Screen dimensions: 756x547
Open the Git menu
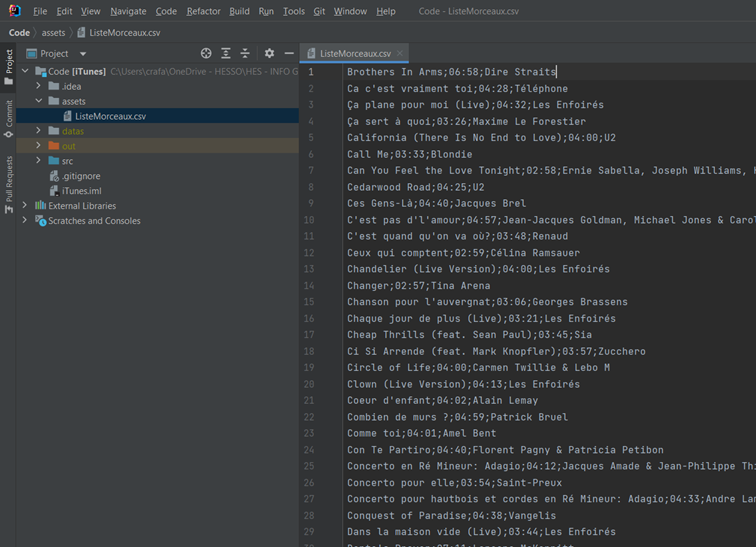coord(319,11)
